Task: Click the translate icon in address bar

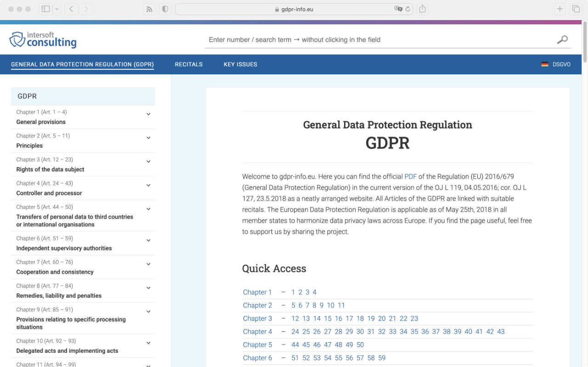Action: tap(398, 9)
